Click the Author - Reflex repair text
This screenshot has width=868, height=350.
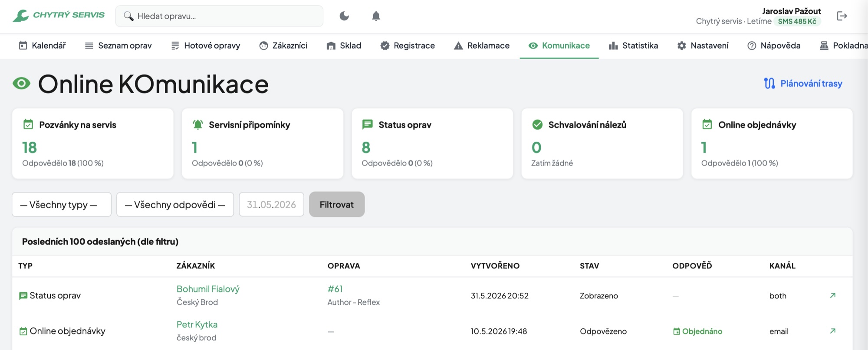354,302
